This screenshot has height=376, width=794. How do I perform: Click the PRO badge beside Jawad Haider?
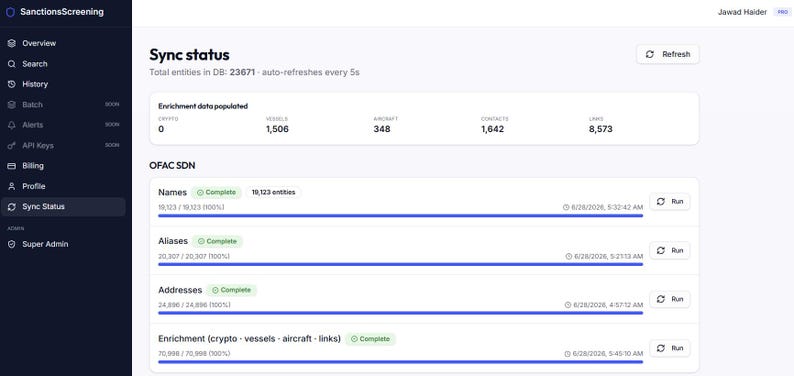tap(782, 12)
